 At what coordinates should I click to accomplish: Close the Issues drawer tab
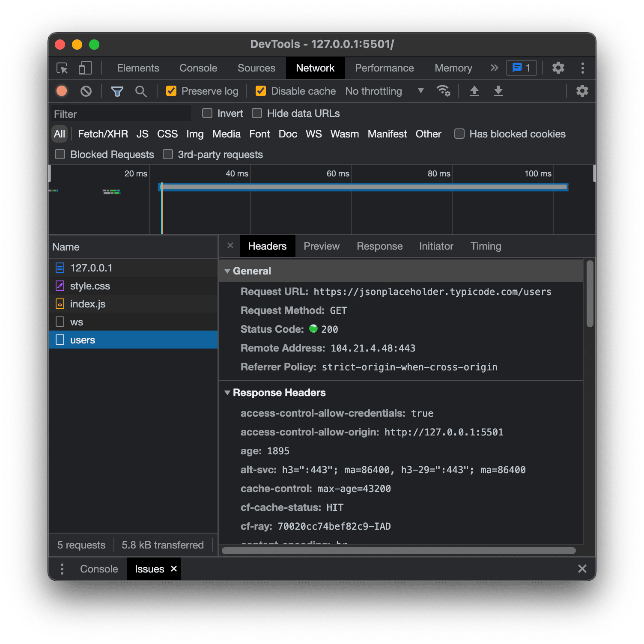pos(174,569)
